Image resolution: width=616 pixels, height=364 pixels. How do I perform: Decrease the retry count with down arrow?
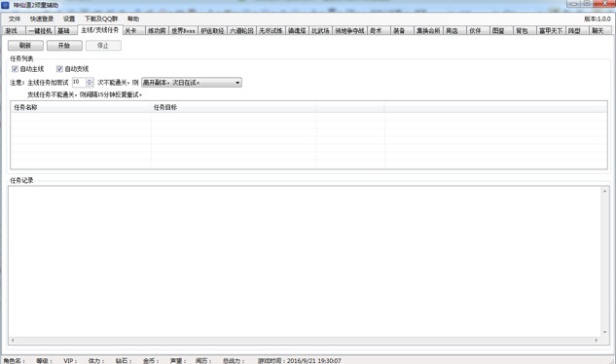[x=90, y=84]
